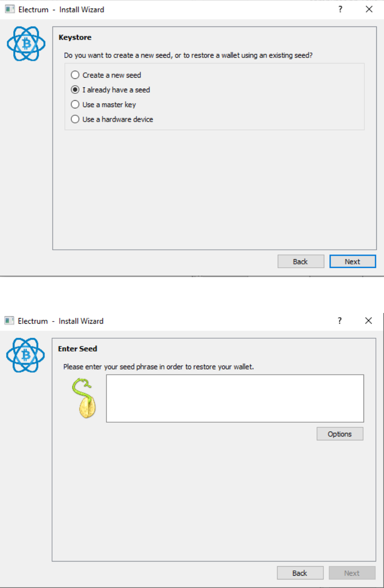Choose the 'Use a master key' option
Screen dimensions: 384x588
75,104
